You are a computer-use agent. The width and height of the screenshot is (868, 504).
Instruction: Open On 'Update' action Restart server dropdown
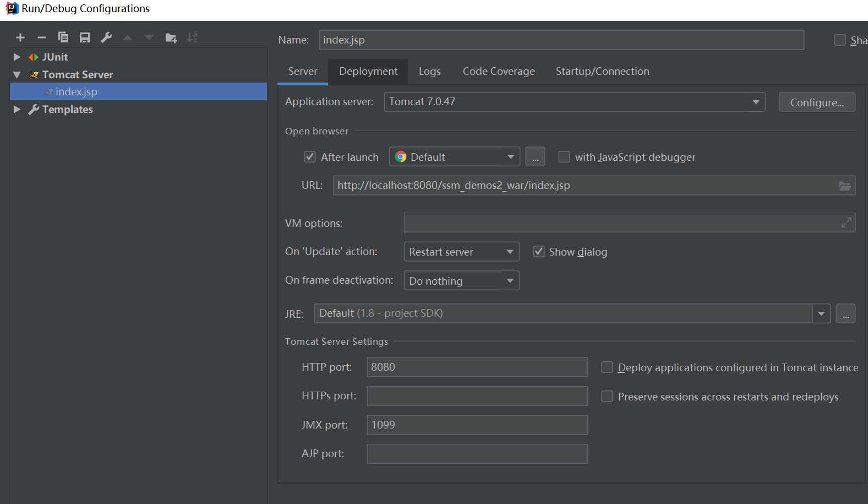pyautogui.click(x=461, y=252)
